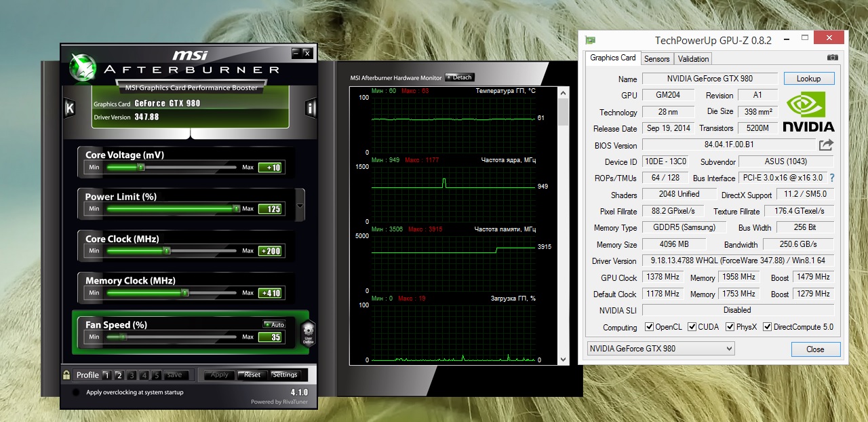Screen dimensions: 868x422
Task: Click the Core Clock slider handle
Action: click(167, 251)
